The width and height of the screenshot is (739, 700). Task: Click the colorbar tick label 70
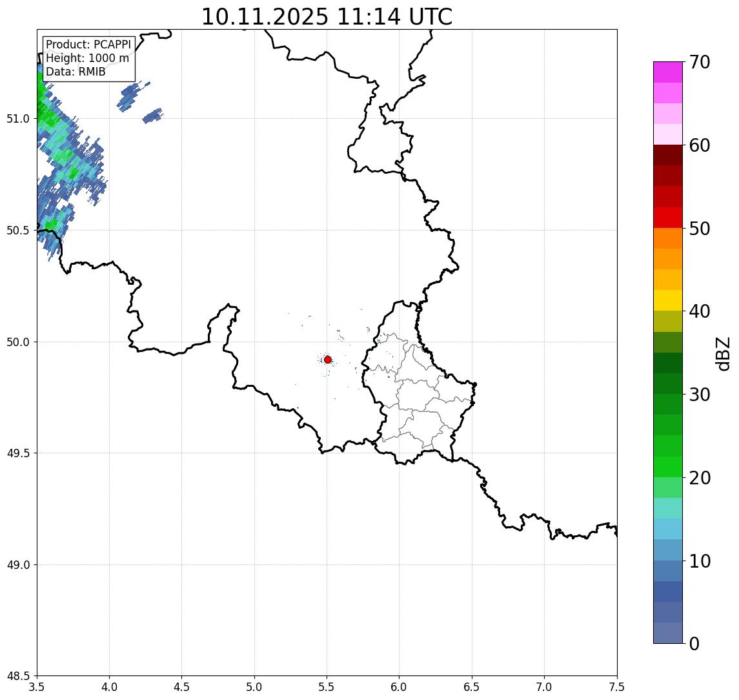700,62
